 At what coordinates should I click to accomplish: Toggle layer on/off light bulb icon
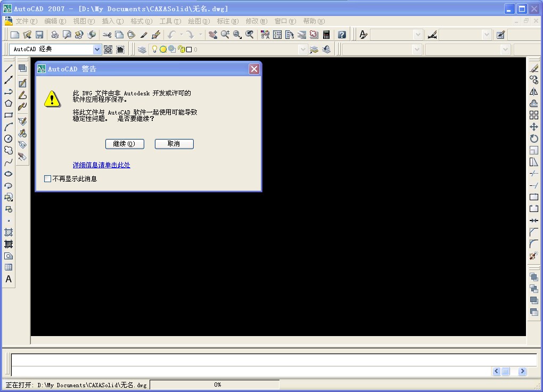pos(154,49)
